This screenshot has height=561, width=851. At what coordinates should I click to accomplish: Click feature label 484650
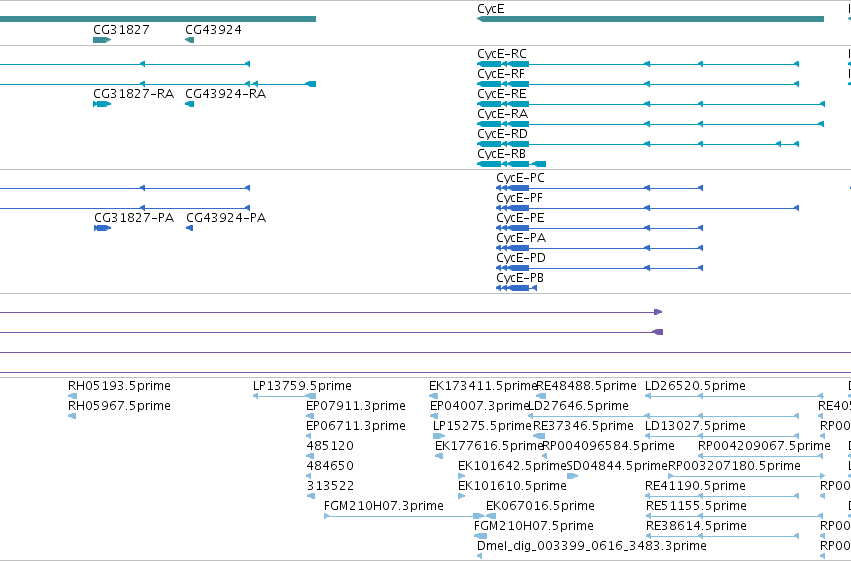click(330, 466)
